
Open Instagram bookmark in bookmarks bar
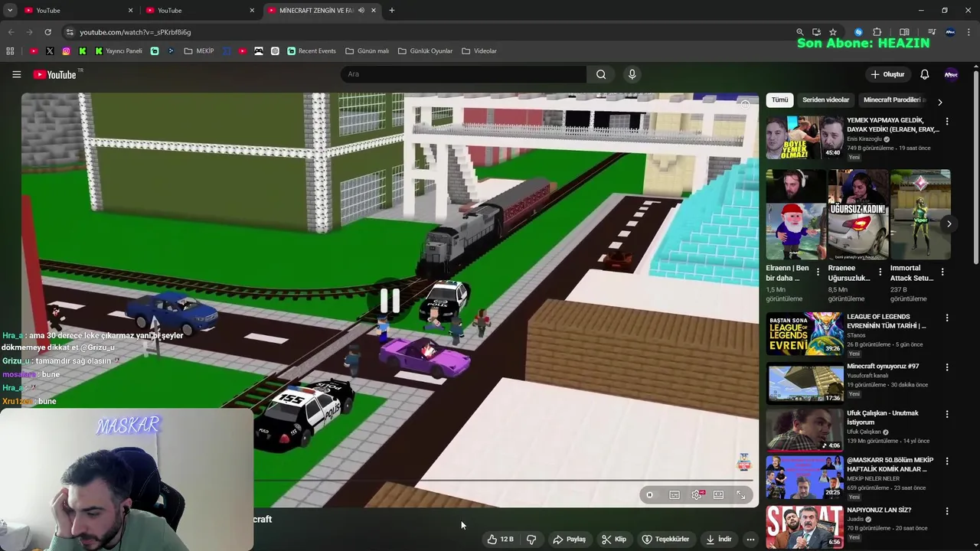coord(66,51)
